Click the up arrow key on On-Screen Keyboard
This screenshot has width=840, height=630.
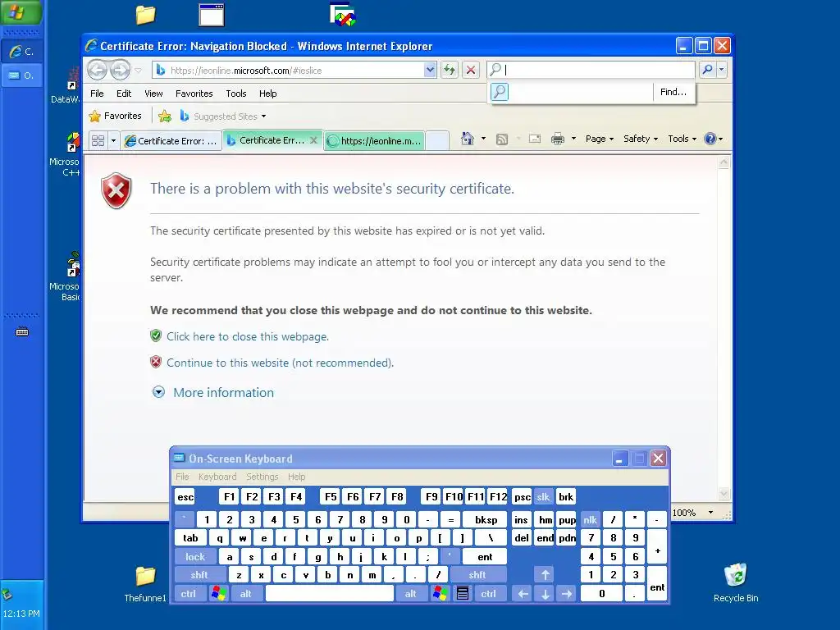[x=545, y=575]
